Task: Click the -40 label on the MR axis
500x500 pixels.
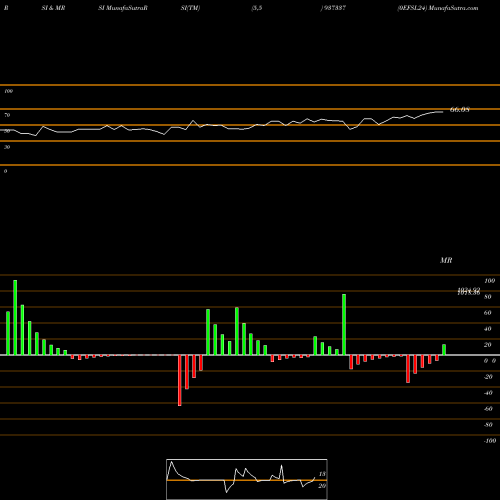Action: click(x=488, y=393)
